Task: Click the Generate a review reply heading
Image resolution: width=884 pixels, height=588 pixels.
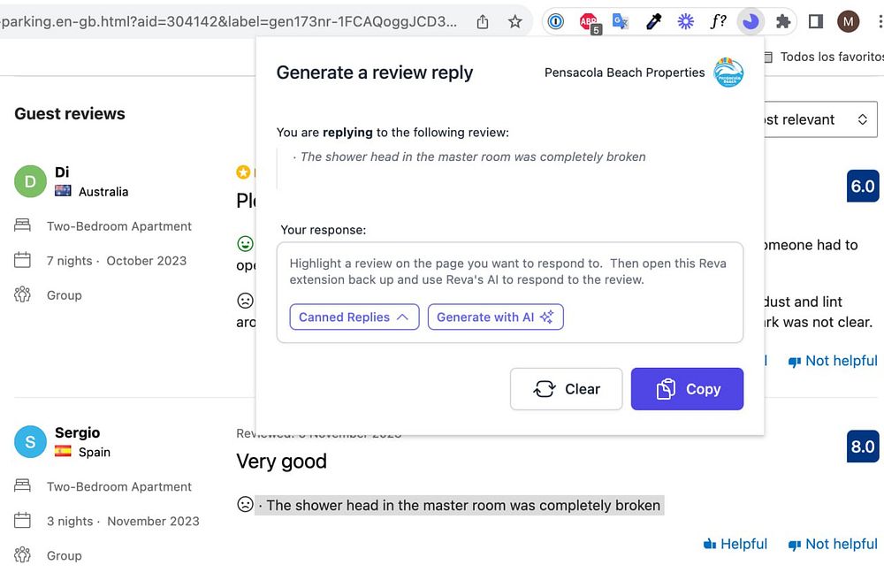Action: click(374, 73)
